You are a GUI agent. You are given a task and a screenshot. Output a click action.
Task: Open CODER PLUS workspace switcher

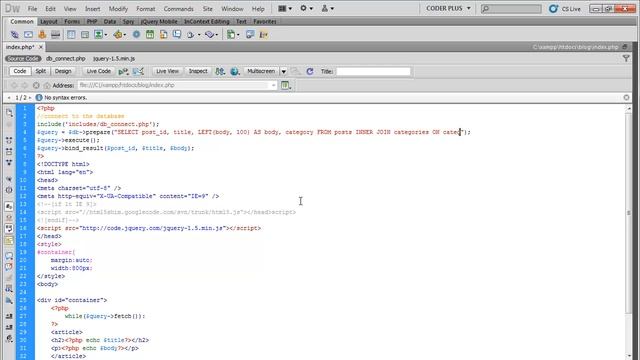click(x=448, y=8)
